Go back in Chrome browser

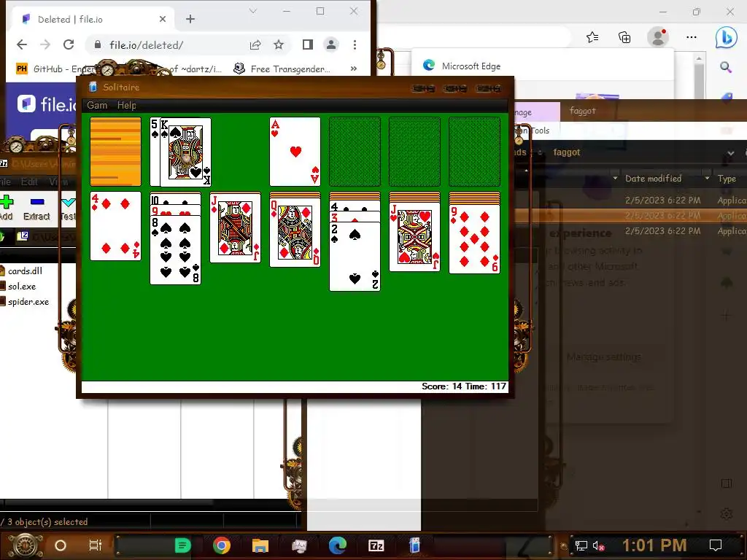pos(22,44)
